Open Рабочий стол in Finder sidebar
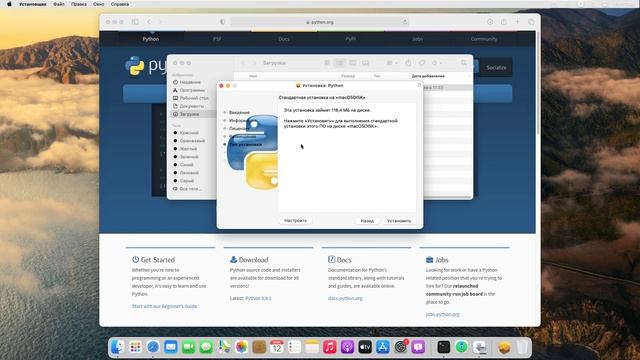 click(193, 98)
